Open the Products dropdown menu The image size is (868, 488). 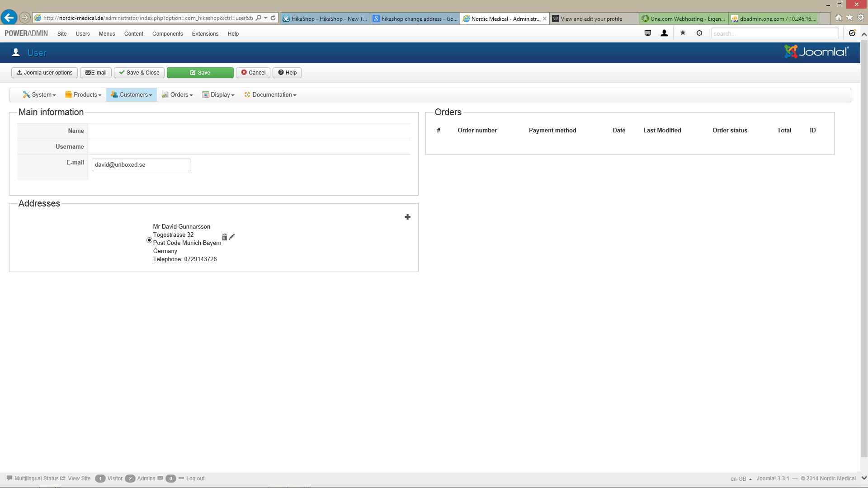click(x=83, y=95)
